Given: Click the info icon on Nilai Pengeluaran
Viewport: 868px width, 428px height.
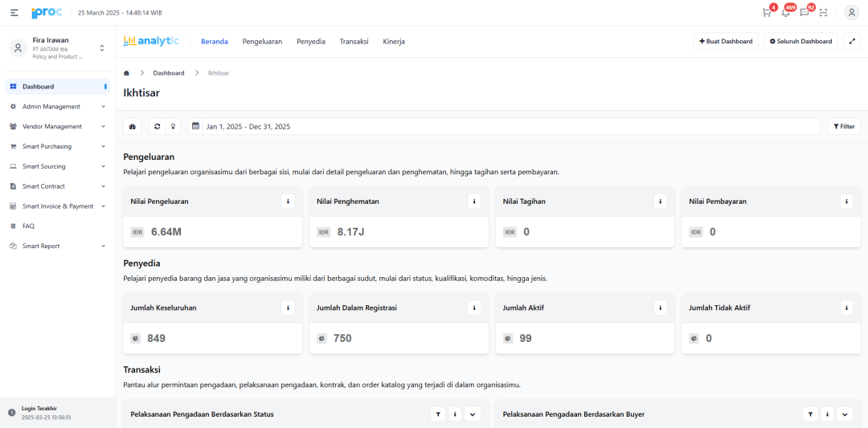Looking at the screenshot, I should click(288, 202).
